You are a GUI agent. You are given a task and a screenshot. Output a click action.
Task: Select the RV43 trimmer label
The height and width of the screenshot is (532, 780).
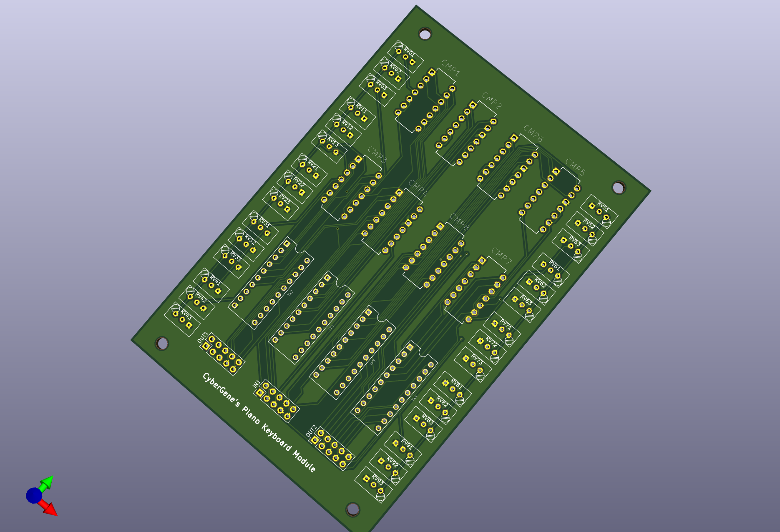186,314
